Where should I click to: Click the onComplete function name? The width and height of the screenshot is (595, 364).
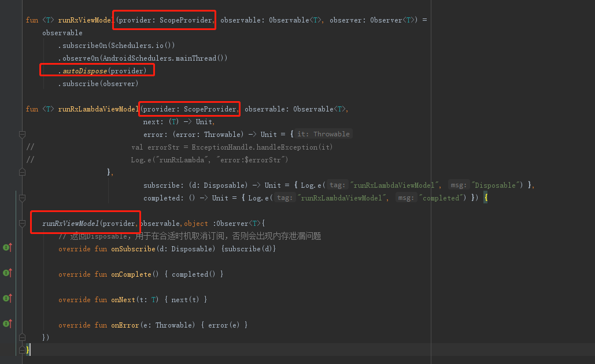click(x=131, y=274)
